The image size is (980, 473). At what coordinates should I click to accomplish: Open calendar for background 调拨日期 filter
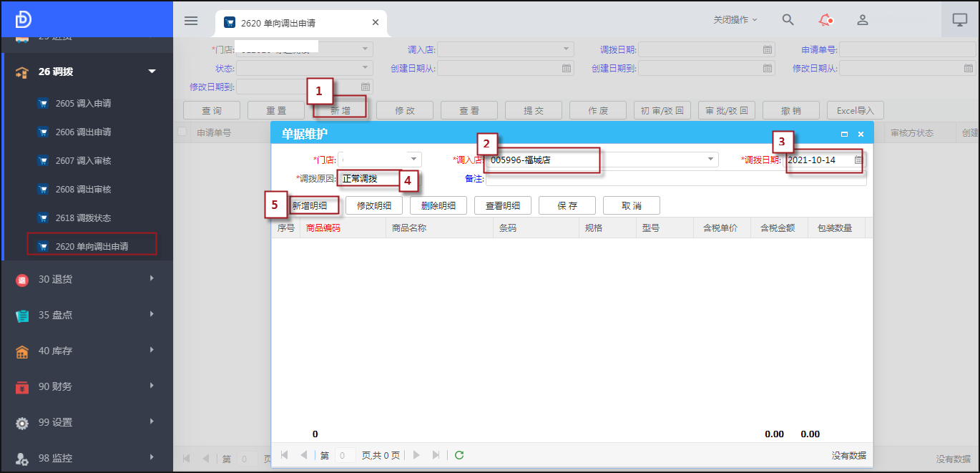(767, 49)
